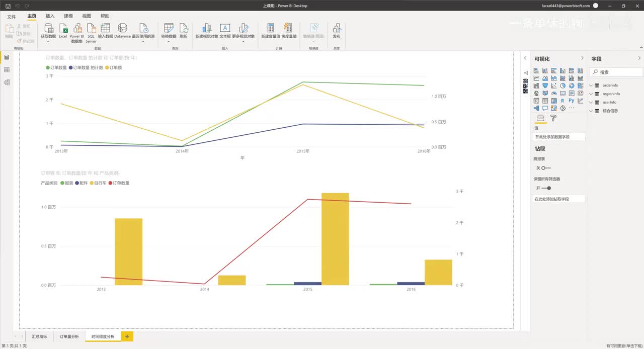The height and width of the screenshot is (349, 644).
Task: Select the donut chart visual type
Action: [x=572, y=85]
